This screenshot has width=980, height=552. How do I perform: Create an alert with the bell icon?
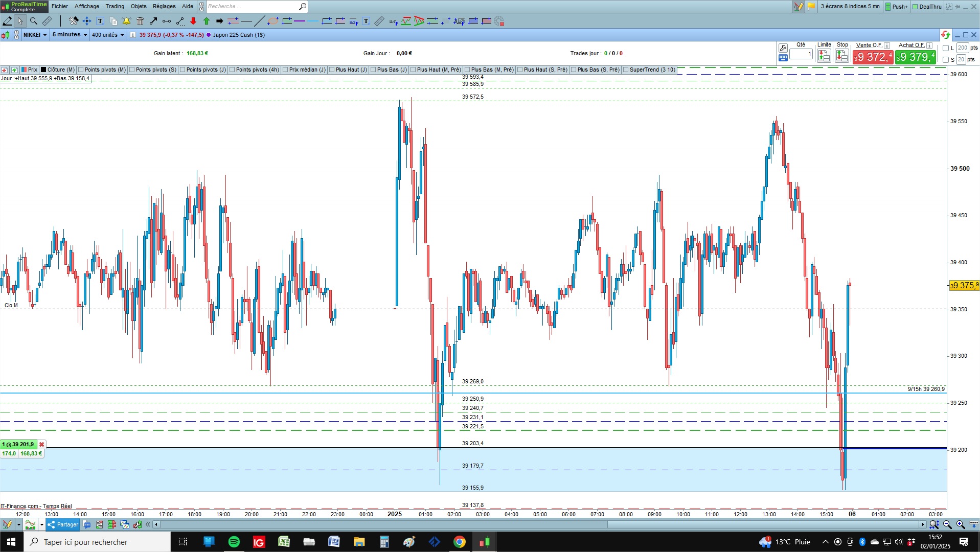tap(126, 21)
